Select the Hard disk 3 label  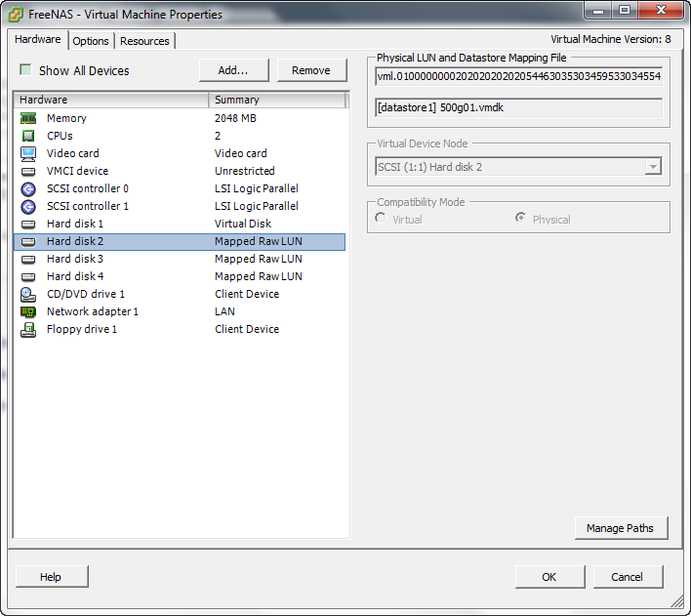[x=75, y=260]
